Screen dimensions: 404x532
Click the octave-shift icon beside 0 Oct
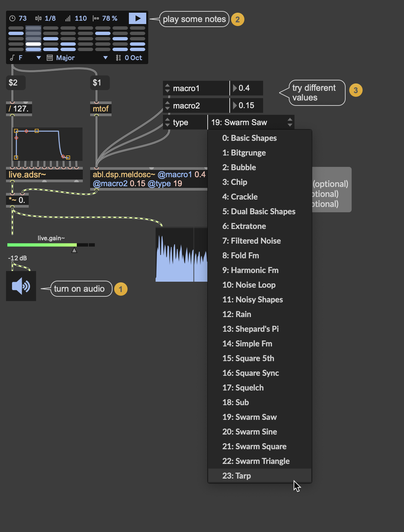[x=118, y=58]
